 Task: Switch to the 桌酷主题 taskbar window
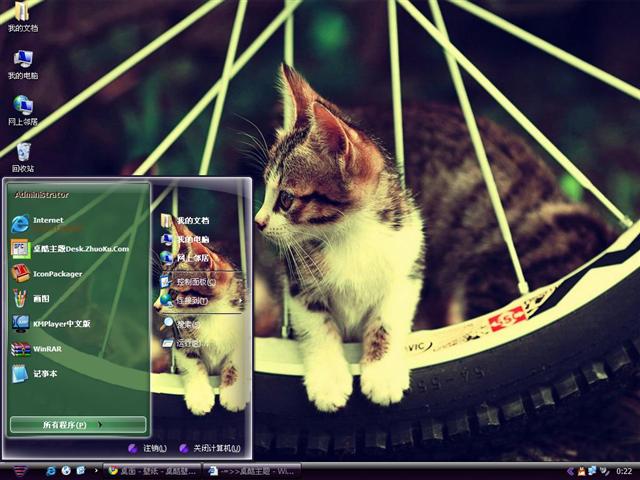[252, 471]
